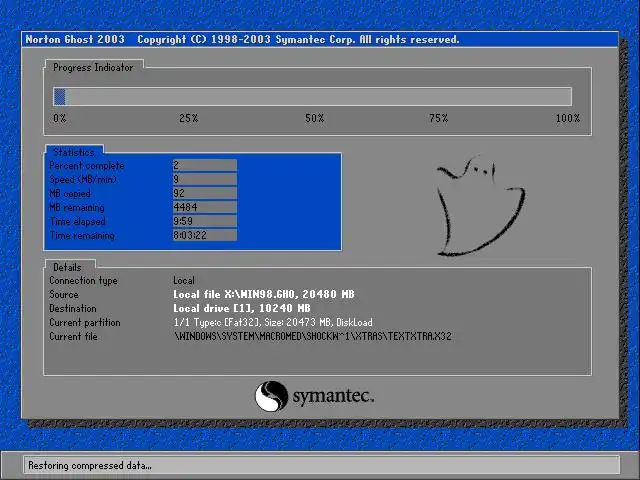Screen dimensions: 640x480
Task: Click the Local drive [1], 10240 MB value
Action: pyautogui.click(x=242, y=308)
